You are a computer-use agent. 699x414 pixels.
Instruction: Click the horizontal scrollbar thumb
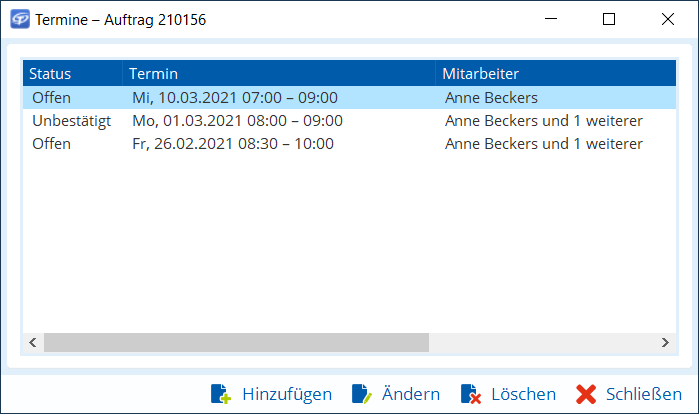click(x=235, y=342)
